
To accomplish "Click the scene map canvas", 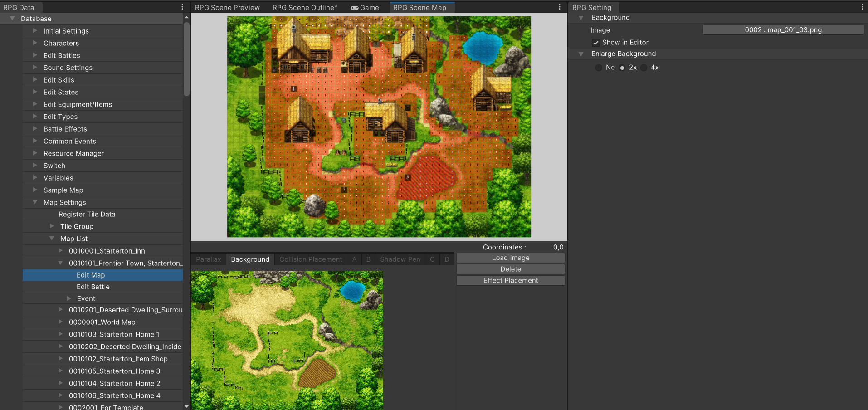I will pyautogui.click(x=379, y=127).
